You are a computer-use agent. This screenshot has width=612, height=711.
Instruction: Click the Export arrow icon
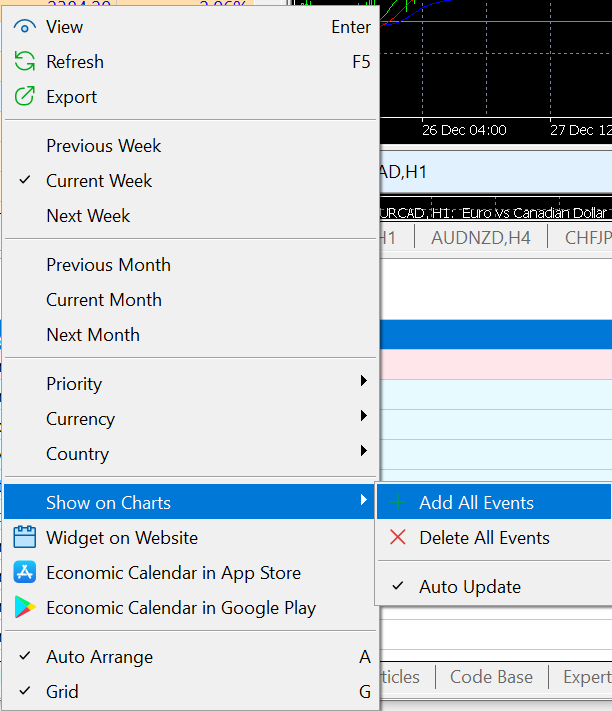(x=25, y=97)
